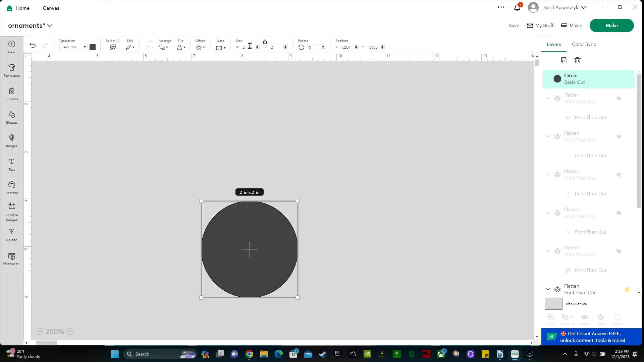The height and width of the screenshot is (362, 644).
Task: Click the Flatten tool icon
Action: (601, 317)
